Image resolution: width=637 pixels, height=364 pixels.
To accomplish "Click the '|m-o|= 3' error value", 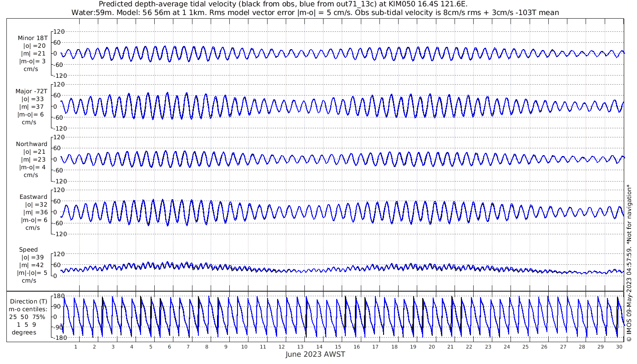I will (x=32, y=61).
